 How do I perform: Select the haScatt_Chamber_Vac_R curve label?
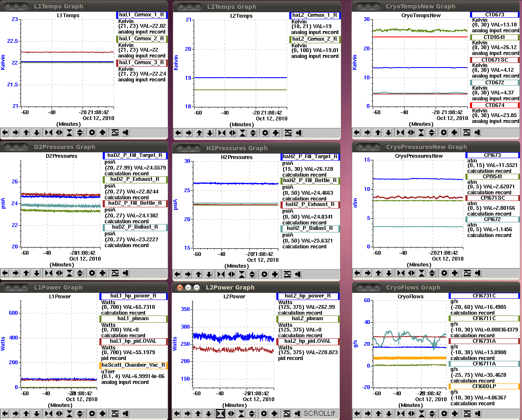click(x=133, y=365)
